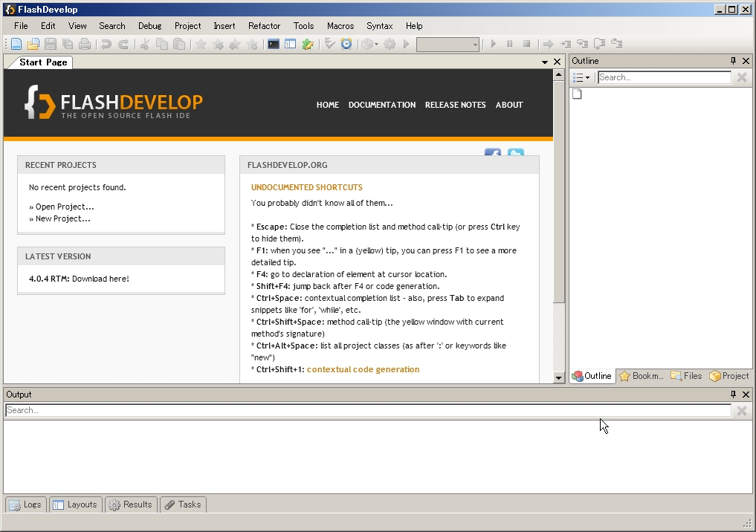Click the debugger arrow icon after Stop
The image size is (756, 532).
(x=548, y=45)
